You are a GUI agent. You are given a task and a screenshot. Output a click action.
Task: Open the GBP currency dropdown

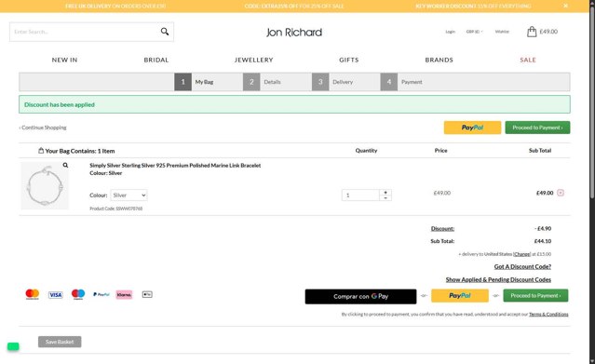pyautogui.click(x=474, y=32)
